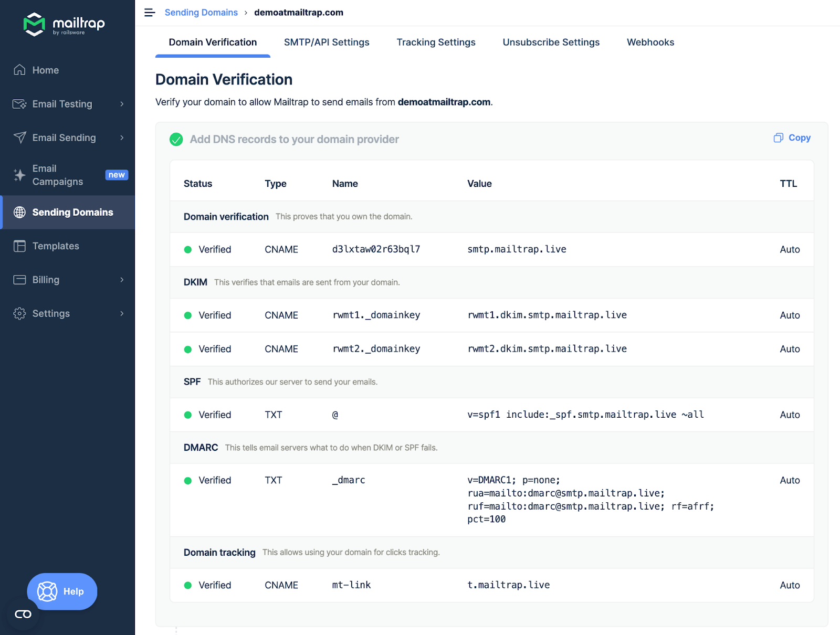This screenshot has height=635, width=840.
Task: Click the green status dot for rwmt2._domainkey
Action: coord(188,349)
